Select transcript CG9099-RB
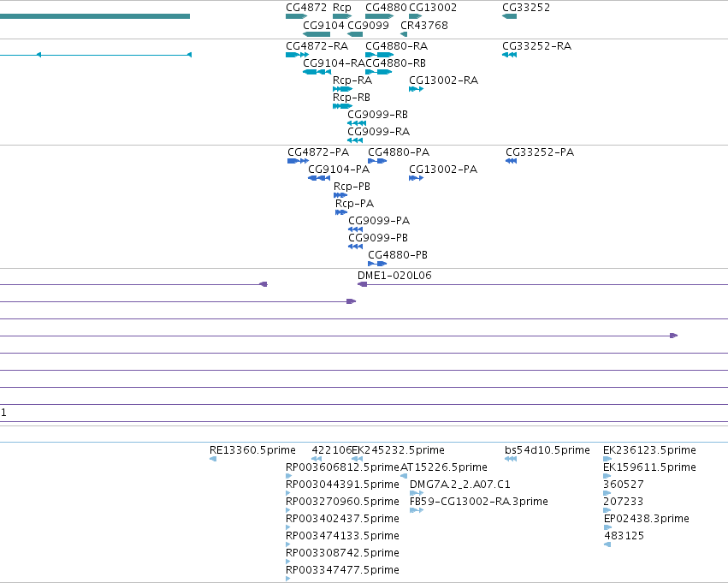728x583 pixels. (x=378, y=114)
